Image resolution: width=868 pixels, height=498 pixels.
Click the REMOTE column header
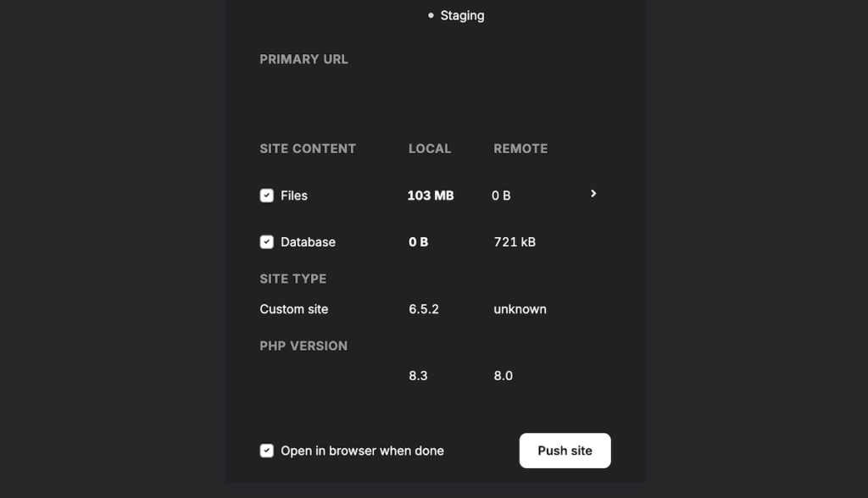520,148
